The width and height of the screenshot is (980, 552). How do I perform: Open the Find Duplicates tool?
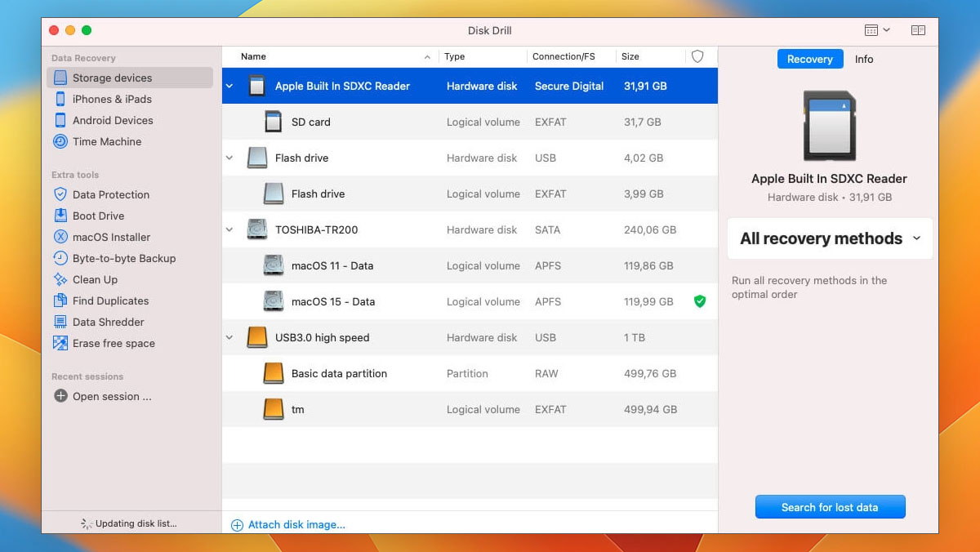point(110,300)
